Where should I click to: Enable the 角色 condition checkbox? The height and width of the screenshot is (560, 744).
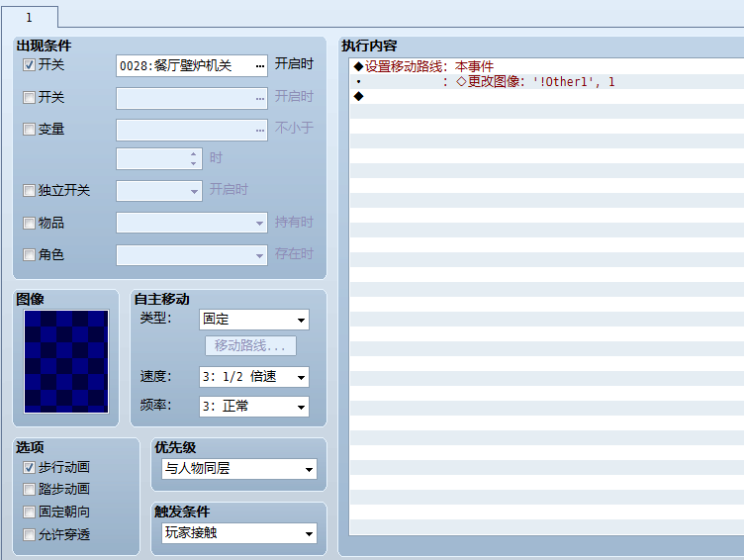coord(29,255)
